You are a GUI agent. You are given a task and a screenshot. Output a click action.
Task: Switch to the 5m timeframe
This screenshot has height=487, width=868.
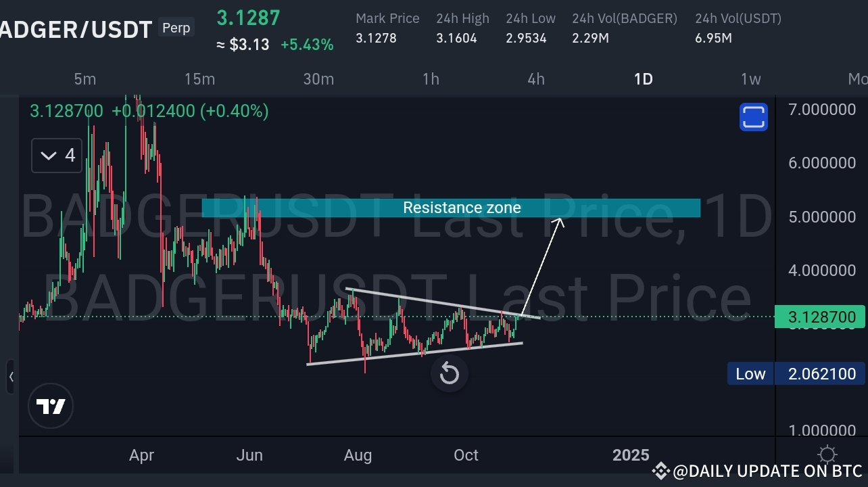coord(85,79)
